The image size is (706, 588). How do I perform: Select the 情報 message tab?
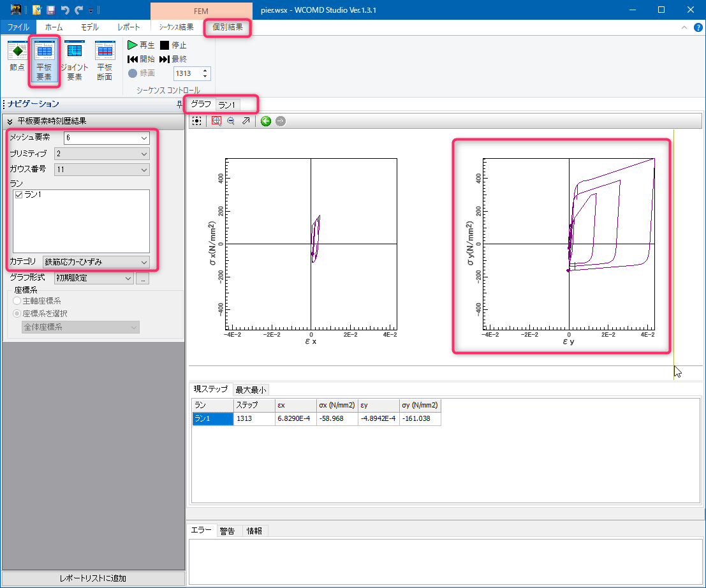[254, 531]
